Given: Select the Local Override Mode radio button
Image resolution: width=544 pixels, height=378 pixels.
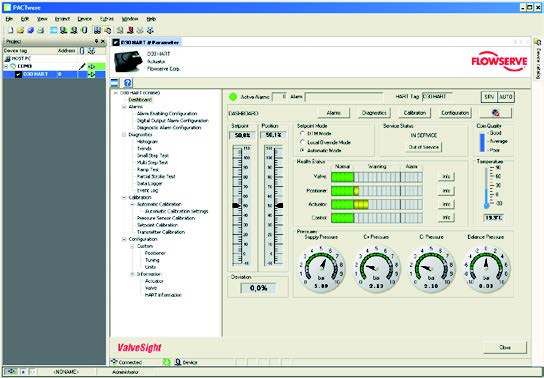Looking at the screenshot, I should click(x=302, y=142).
